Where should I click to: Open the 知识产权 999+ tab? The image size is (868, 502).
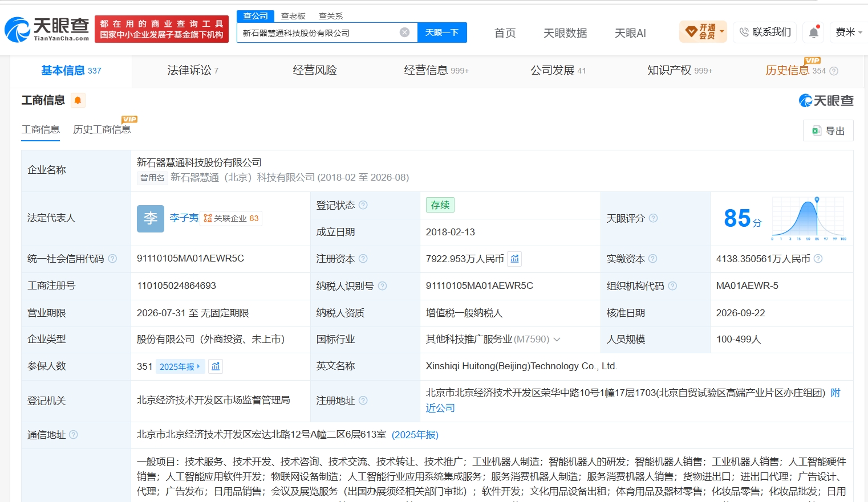coord(680,71)
